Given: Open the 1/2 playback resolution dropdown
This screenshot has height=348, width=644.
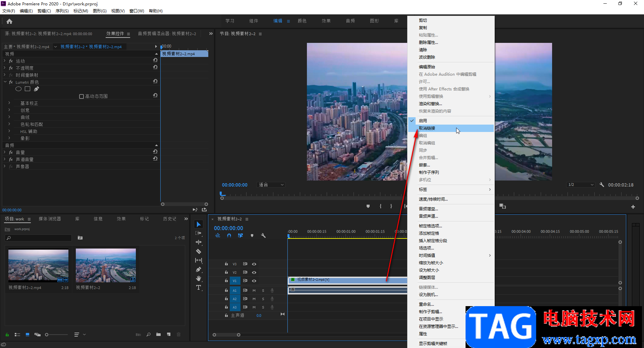Looking at the screenshot, I should click(581, 185).
